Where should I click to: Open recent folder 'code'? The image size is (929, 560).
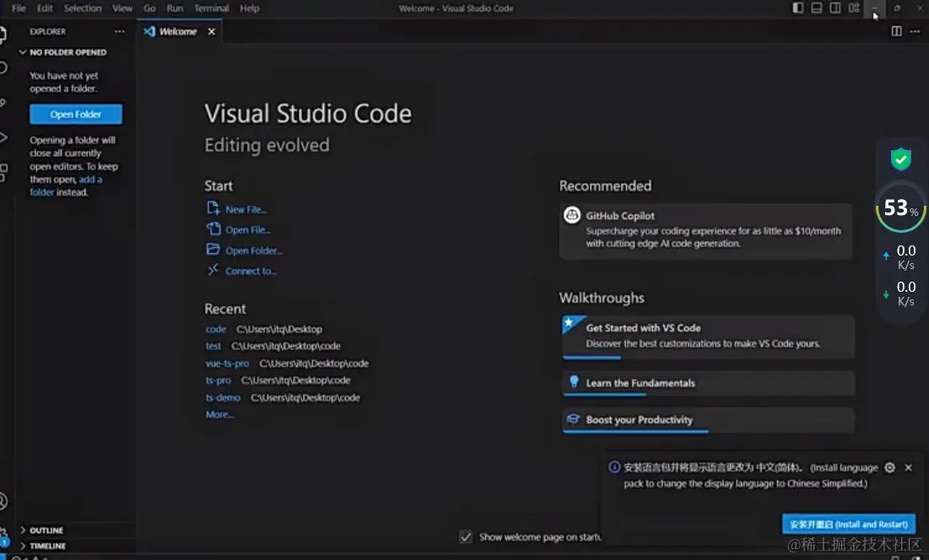[x=216, y=329]
